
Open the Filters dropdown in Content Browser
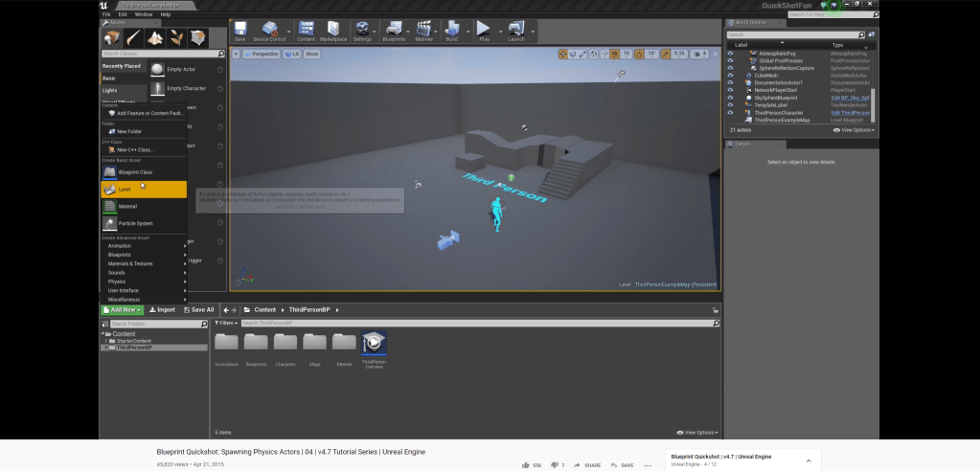point(225,323)
